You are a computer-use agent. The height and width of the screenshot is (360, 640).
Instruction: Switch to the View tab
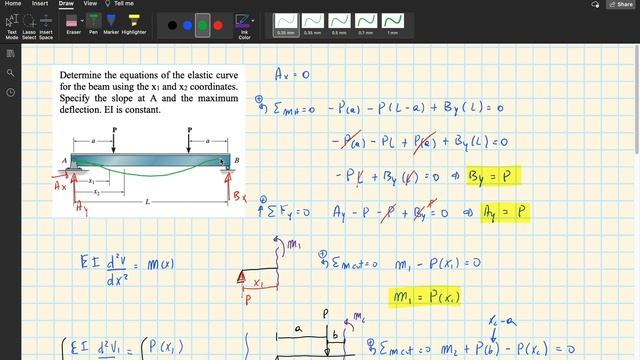click(x=90, y=3)
